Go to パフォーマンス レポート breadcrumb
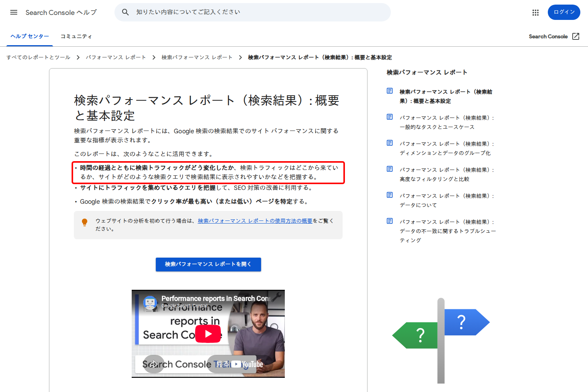588x392 pixels. (116, 57)
